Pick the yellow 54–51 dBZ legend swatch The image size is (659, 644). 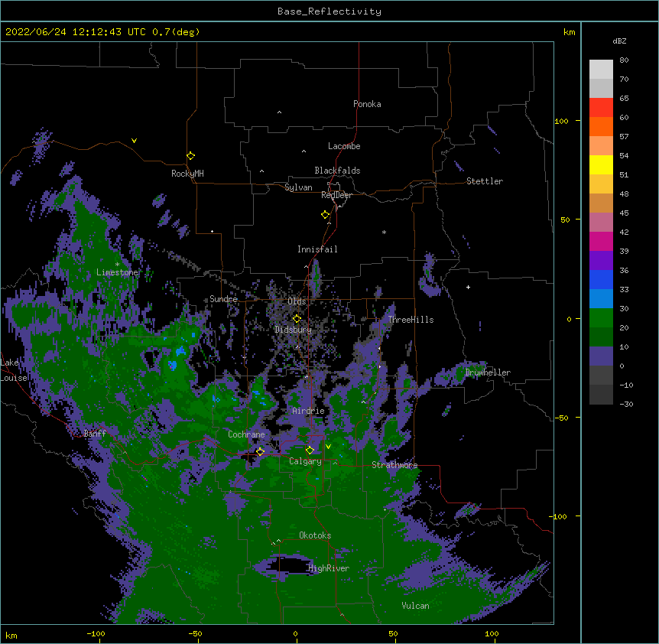pyautogui.click(x=601, y=165)
